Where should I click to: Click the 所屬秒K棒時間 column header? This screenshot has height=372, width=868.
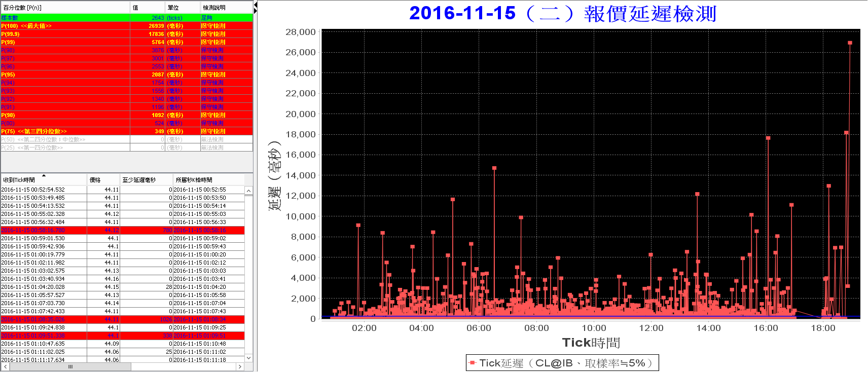coord(208,180)
